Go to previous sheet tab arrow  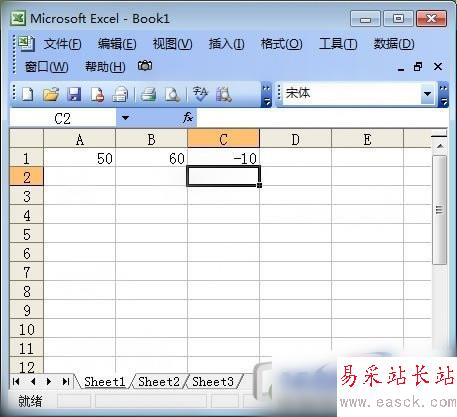pos(33,381)
